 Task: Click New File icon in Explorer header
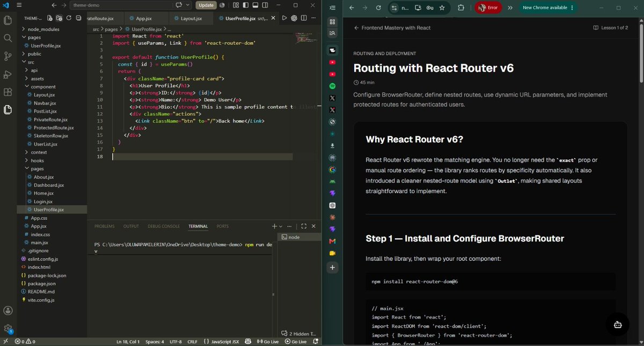tap(50, 18)
